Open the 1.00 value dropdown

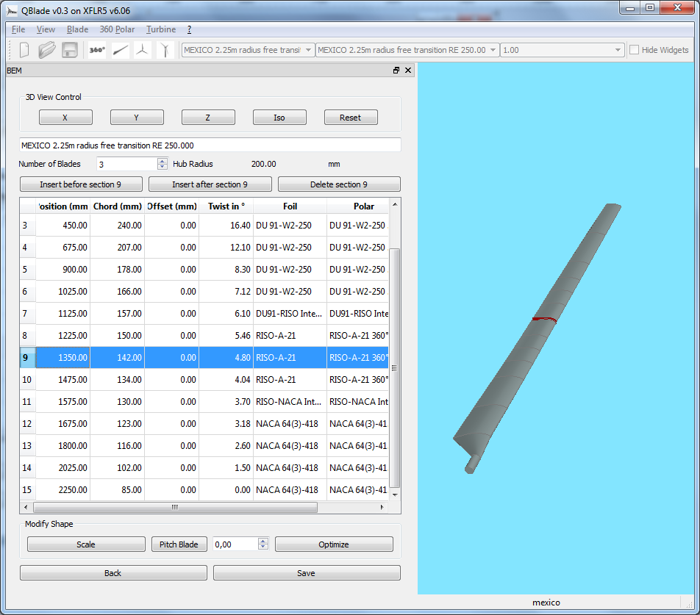618,50
